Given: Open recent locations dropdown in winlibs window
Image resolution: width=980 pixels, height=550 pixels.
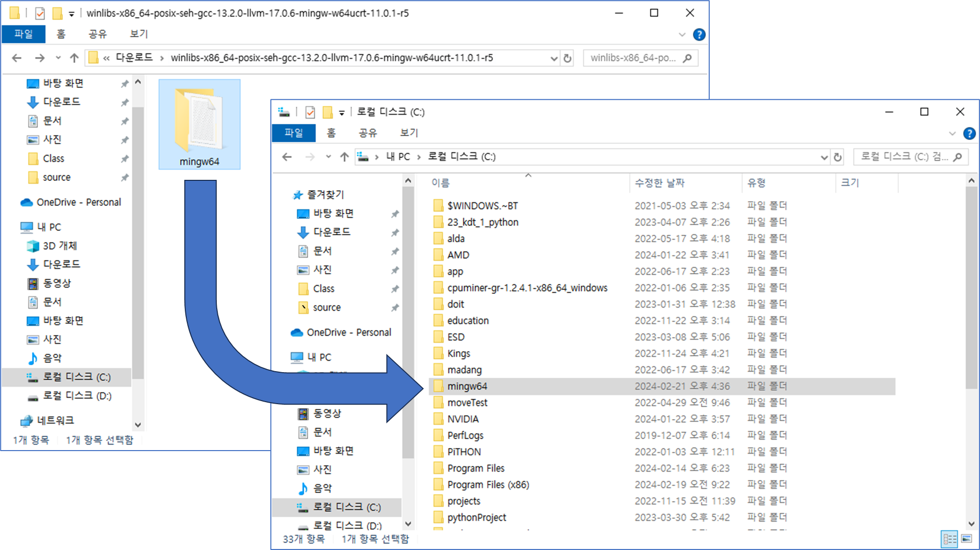Looking at the screenshot, I should point(58,58).
